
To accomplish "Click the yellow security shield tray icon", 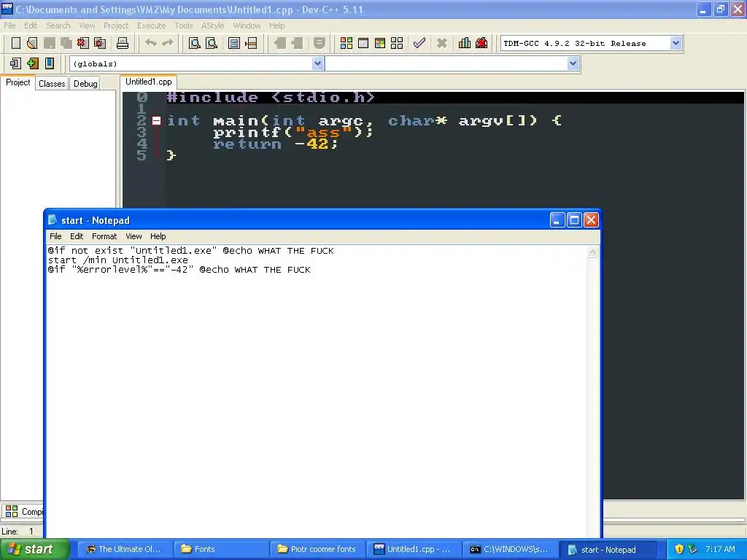I will [679, 549].
